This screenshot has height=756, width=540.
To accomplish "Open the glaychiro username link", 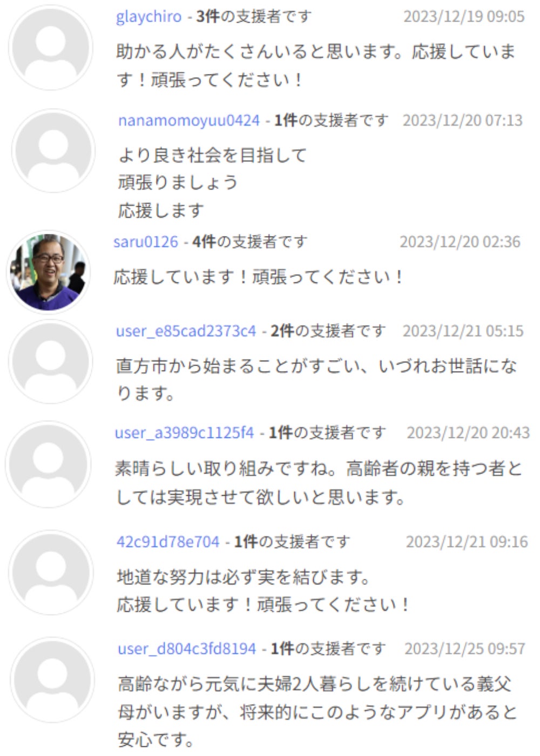I will 148,17.
